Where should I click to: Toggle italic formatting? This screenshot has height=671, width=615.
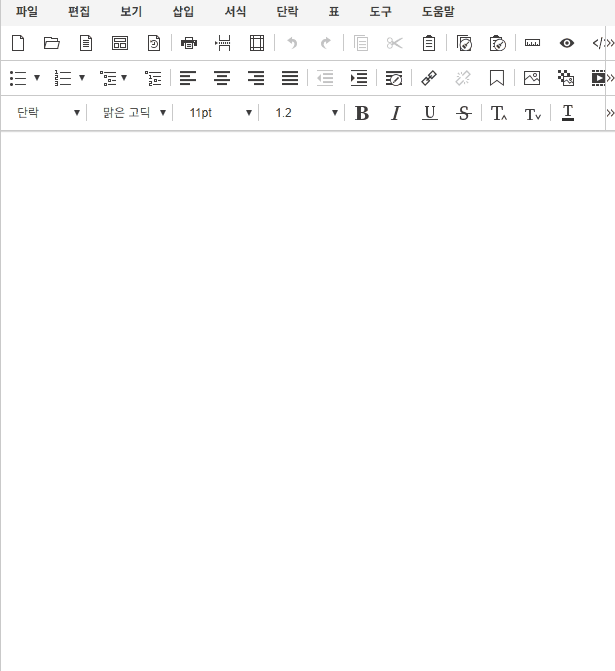tap(395, 113)
